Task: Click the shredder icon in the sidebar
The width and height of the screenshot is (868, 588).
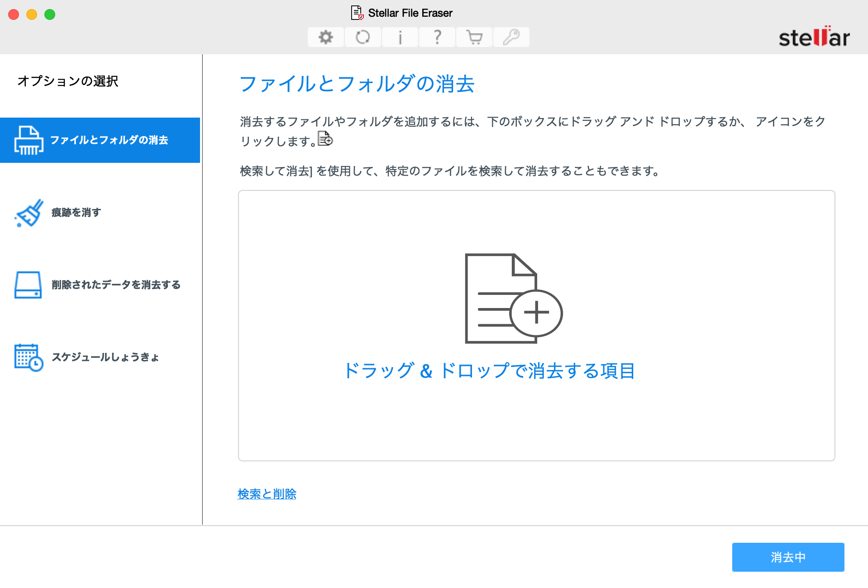Action: click(x=29, y=140)
